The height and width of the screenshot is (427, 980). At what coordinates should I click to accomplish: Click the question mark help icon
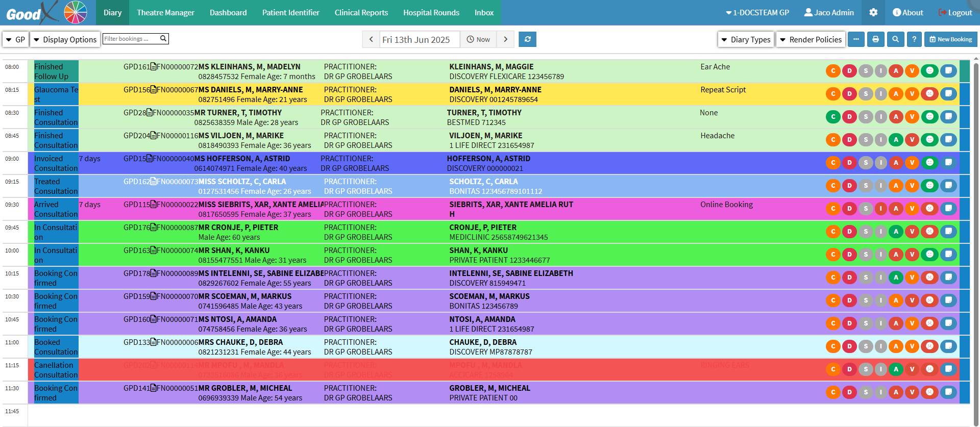914,39
